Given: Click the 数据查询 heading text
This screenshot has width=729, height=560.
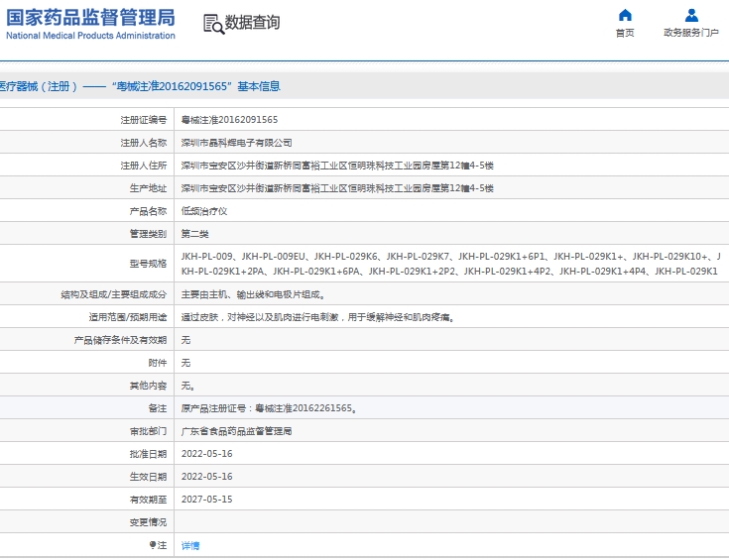Looking at the screenshot, I should point(253,22).
